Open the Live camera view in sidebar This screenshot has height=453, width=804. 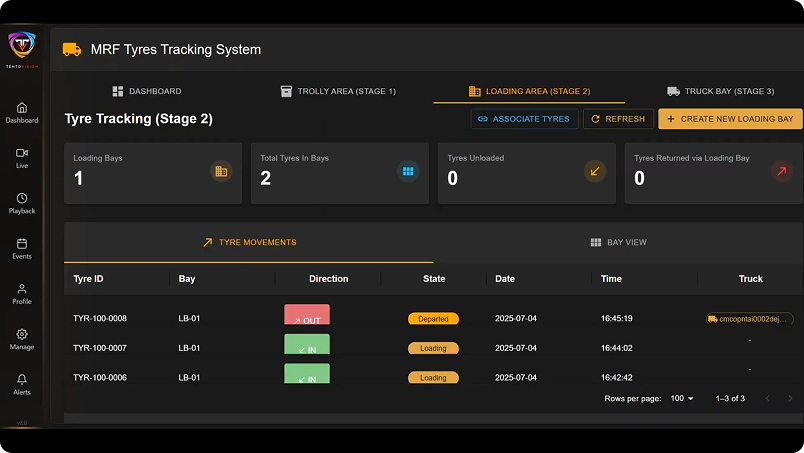pos(22,157)
